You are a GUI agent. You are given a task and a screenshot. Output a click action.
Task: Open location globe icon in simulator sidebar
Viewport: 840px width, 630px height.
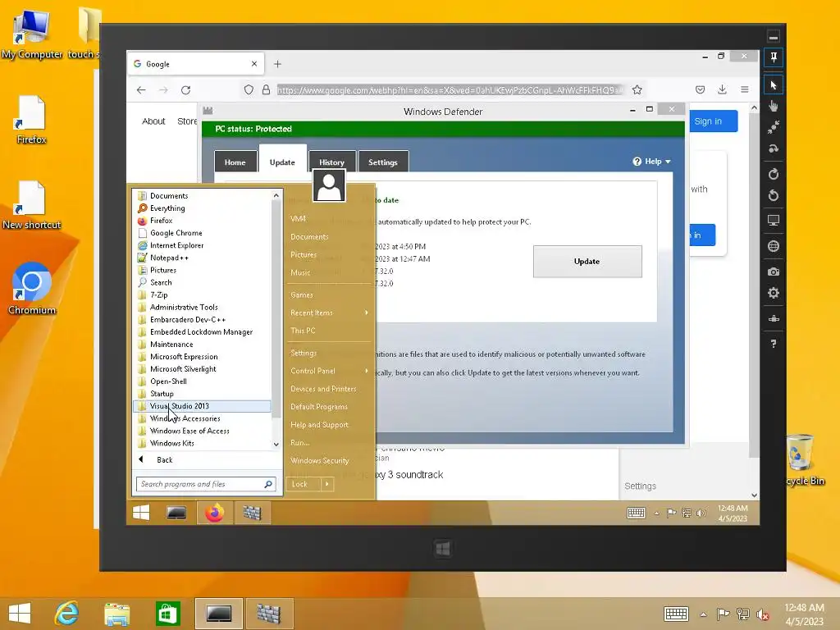[774, 246]
